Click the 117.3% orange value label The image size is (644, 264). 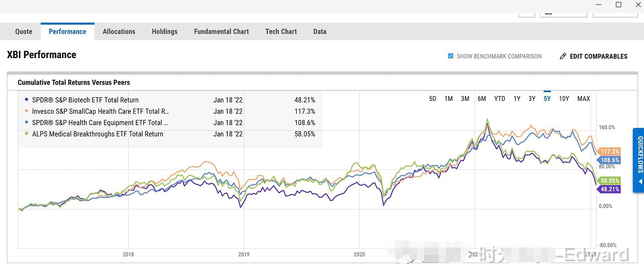point(610,152)
